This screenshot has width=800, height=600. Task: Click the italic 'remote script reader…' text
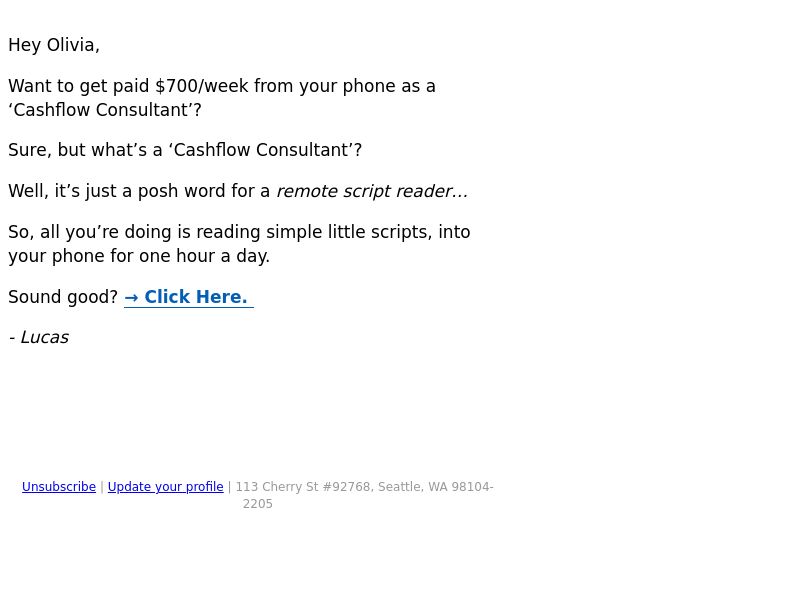click(x=372, y=191)
